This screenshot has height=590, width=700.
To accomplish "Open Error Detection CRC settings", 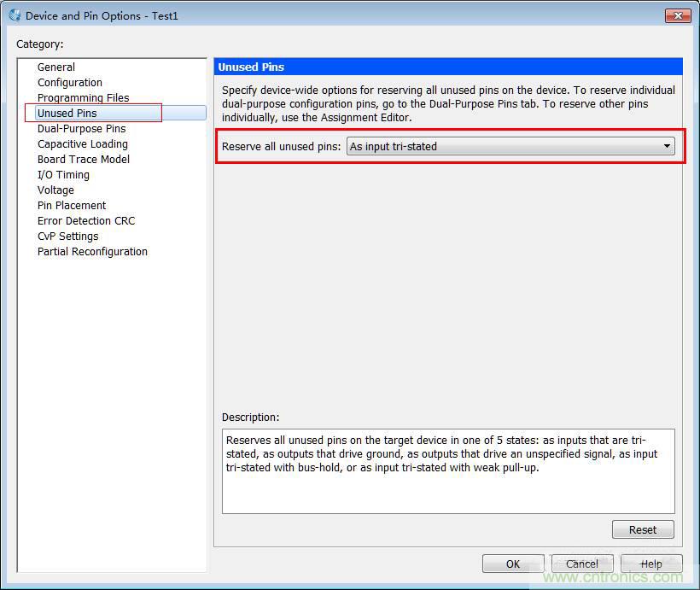I will pyautogui.click(x=86, y=221).
